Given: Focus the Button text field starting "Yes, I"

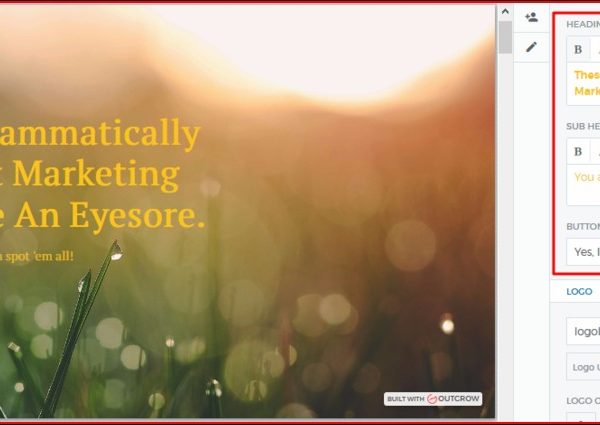Looking at the screenshot, I should (584, 252).
